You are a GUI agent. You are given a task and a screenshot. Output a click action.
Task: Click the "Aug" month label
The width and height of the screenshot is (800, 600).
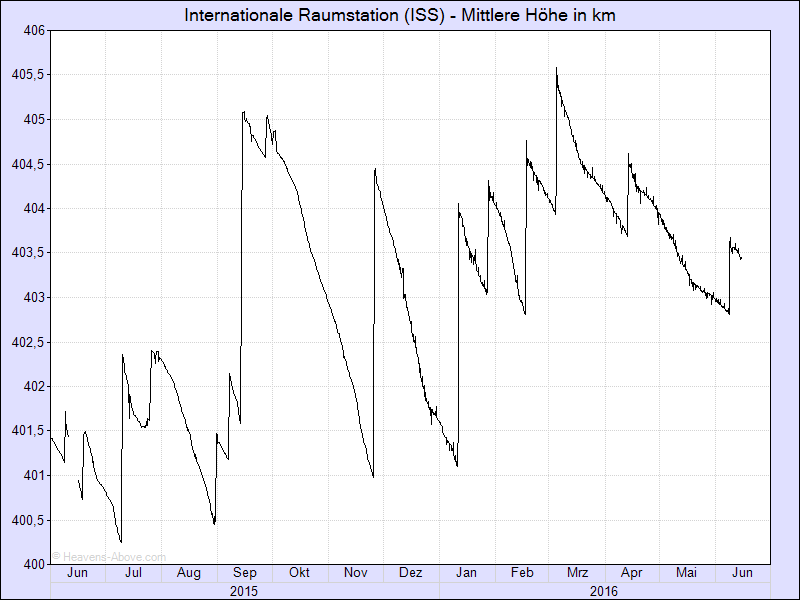(189, 573)
